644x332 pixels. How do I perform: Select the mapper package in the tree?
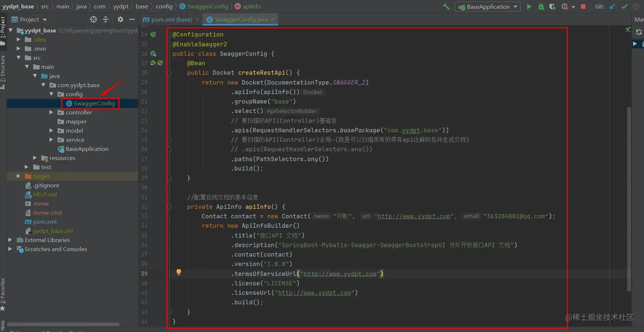tap(72, 122)
